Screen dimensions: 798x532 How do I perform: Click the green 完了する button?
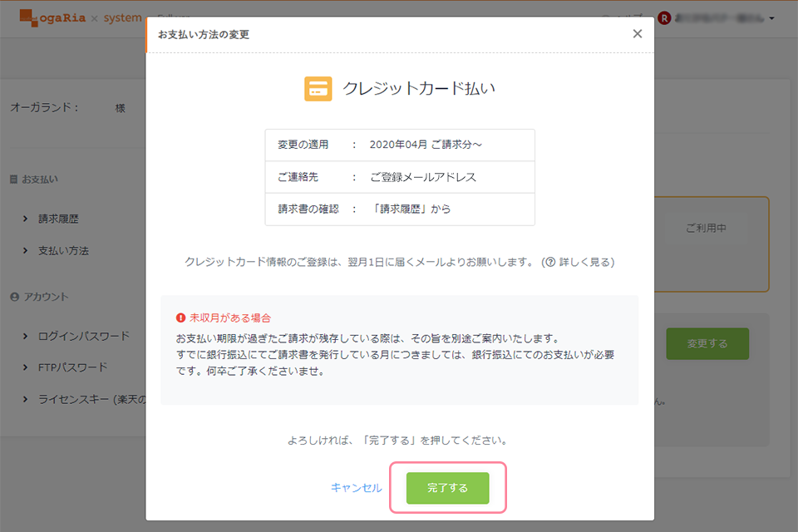(x=447, y=488)
